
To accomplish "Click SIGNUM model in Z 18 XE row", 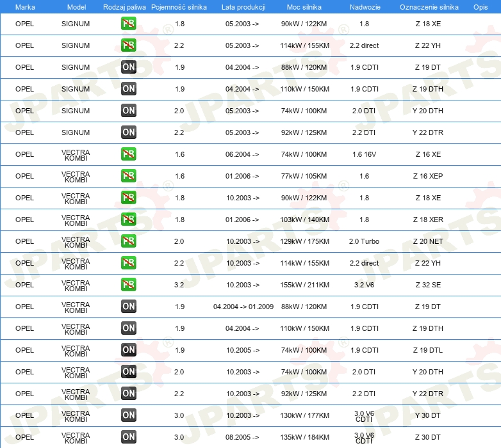I will pos(76,24).
